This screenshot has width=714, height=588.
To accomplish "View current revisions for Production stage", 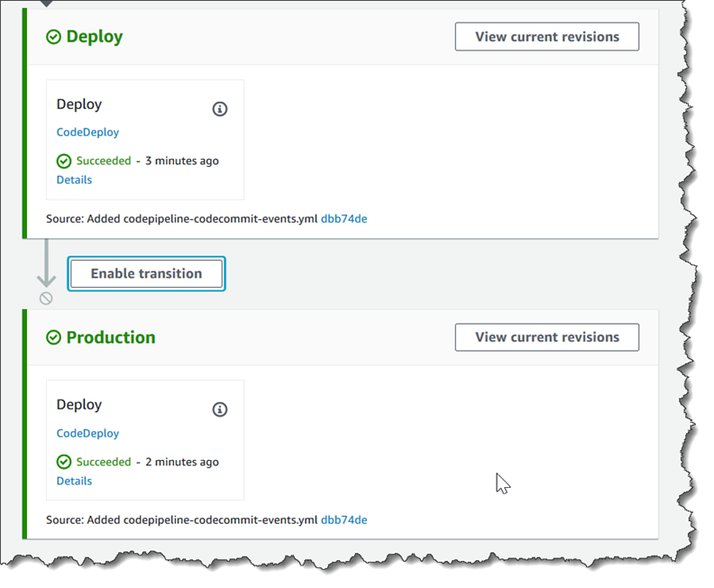I will click(x=547, y=337).
